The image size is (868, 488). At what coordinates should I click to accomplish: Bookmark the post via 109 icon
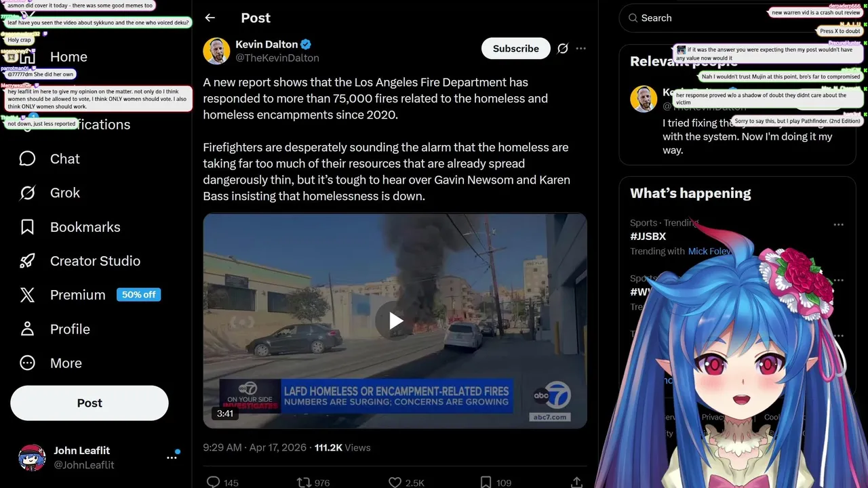point(486,483)
